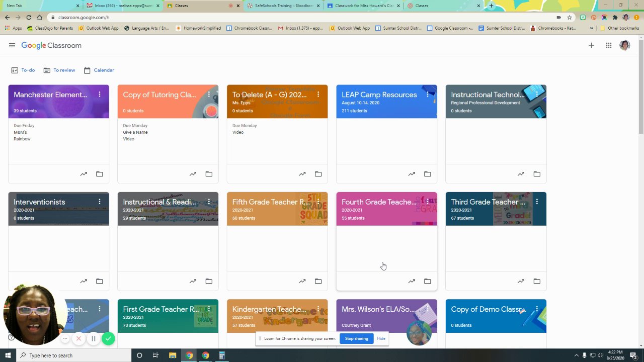Viewport: 644px width, 362px height.
Task: Open gradebook icon on Copy of Tutoring card
Action: click(x=193, y=174)
